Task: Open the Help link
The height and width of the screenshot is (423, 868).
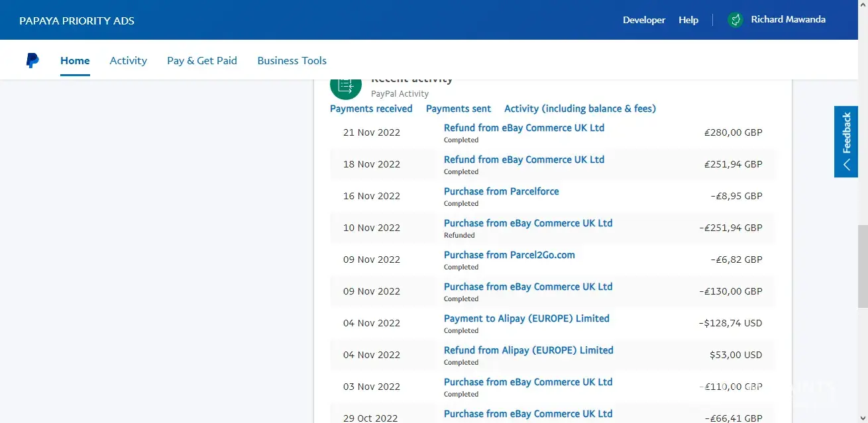Action: tap(688, 20)
